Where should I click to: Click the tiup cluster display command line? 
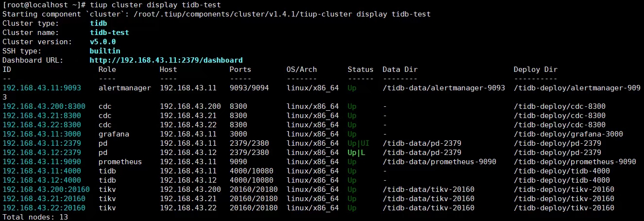[x=112, y=5]
